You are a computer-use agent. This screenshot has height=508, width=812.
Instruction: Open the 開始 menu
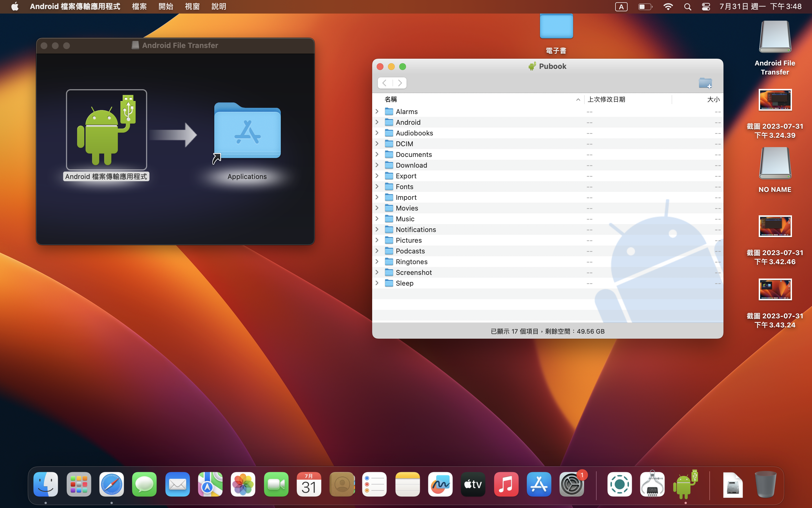pyautogui.click(x=166, y=7)
